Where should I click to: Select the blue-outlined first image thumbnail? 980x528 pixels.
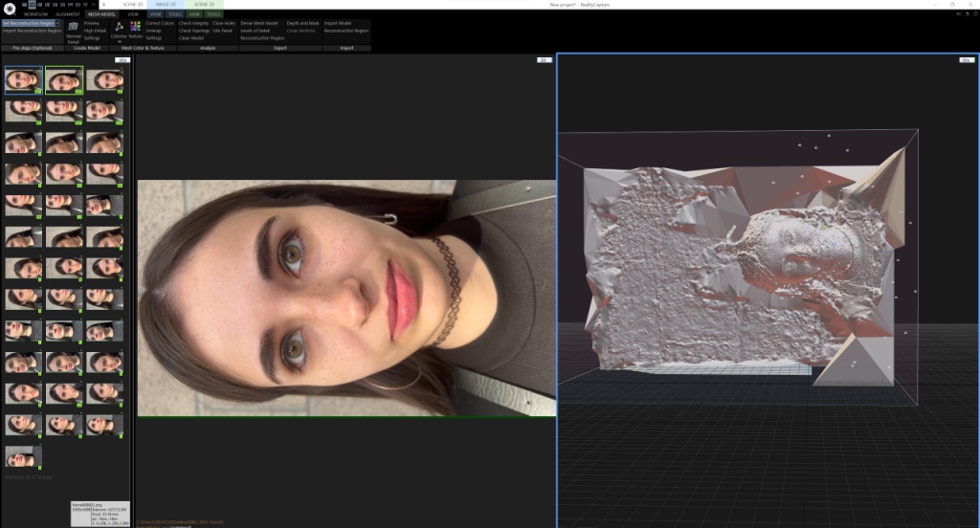tap(24, 80)
